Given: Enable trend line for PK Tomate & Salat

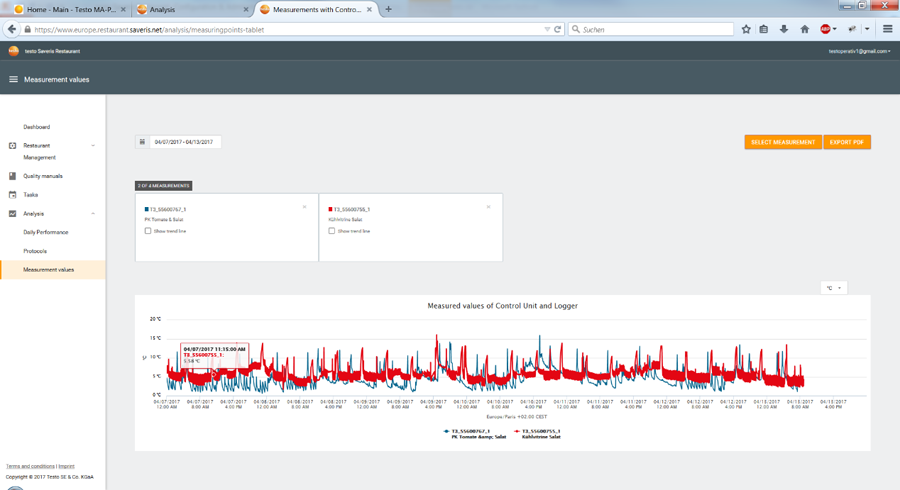Looking at the screenshot, I should coord(148,231).
